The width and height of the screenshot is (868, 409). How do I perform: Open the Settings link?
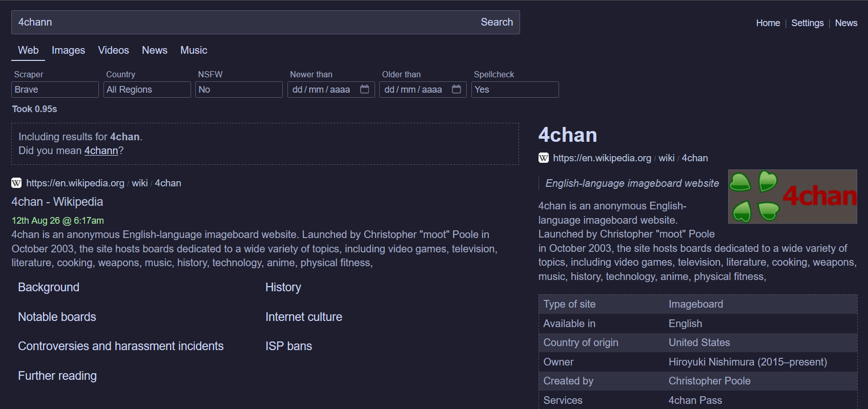pos(808,23)
